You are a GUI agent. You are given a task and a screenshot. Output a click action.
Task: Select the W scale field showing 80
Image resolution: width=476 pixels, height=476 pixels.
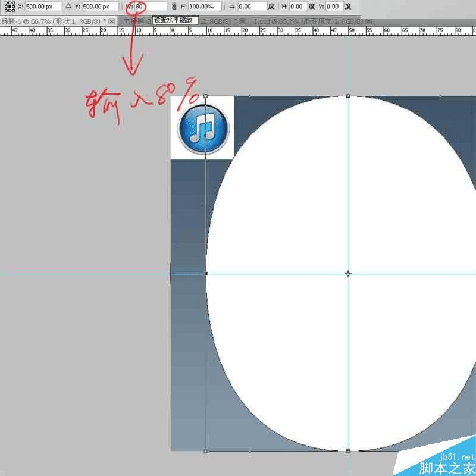[x=143, y=7]
